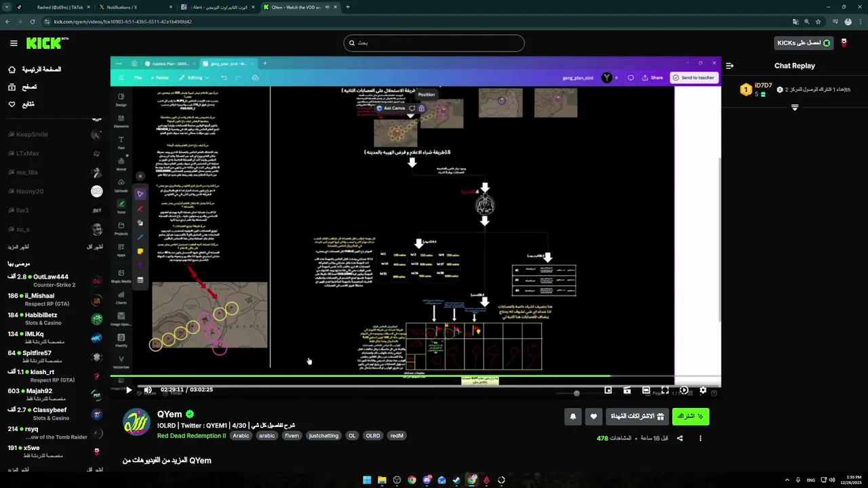This screenshot has width=868, height=488.
Task: Seek on the video progress bar
Action: (x=415, y=376)
